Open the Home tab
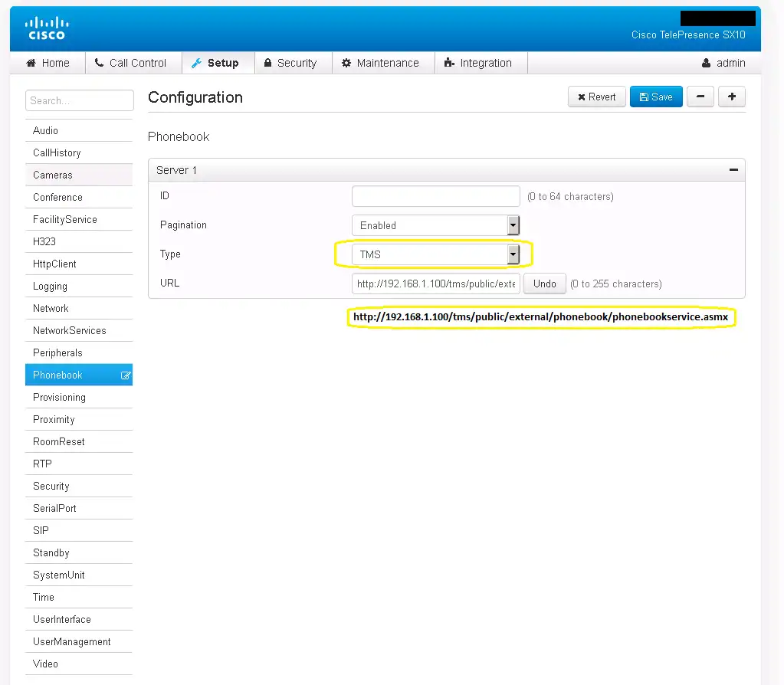The image size is (784, 685). click(48, 63)
